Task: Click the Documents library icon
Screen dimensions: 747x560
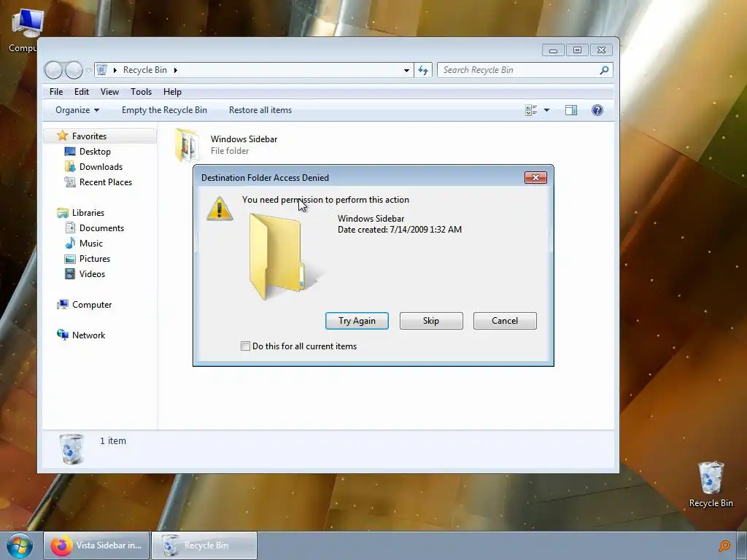Action: pyautogui.click(x=70, y=228)
